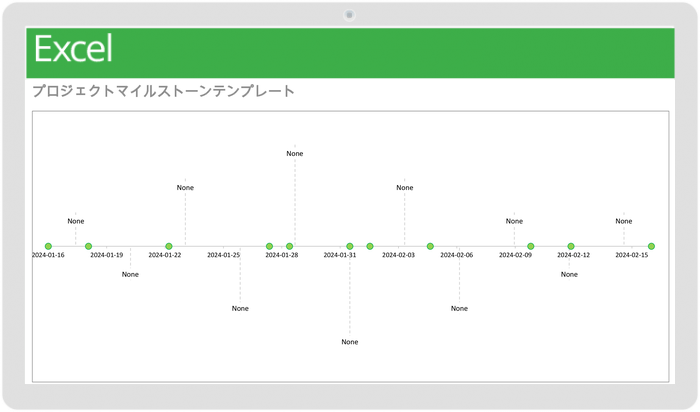700x412 pixels.
Task: Select the last marker at the timeline's right end
Action: [x=651, y=246]
